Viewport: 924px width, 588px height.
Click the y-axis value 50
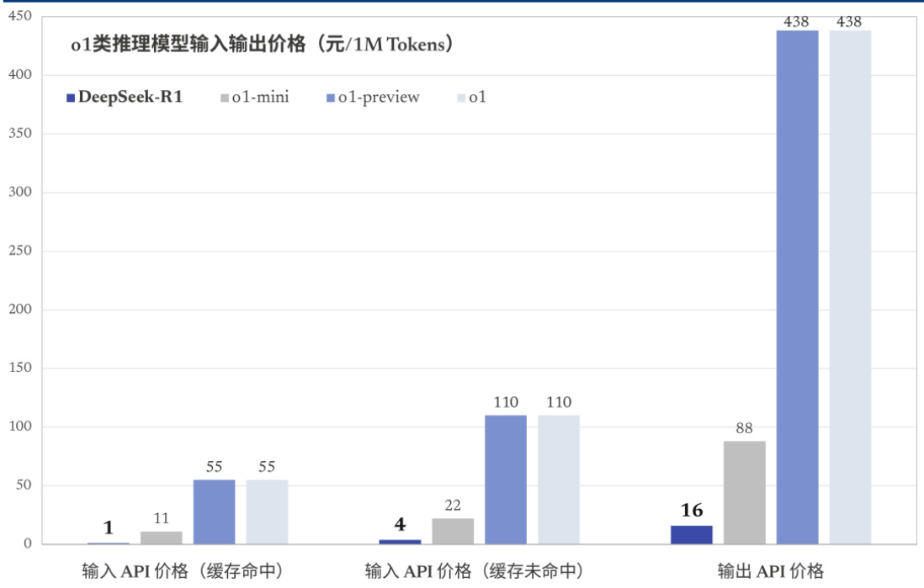click(x=24, y=485)
